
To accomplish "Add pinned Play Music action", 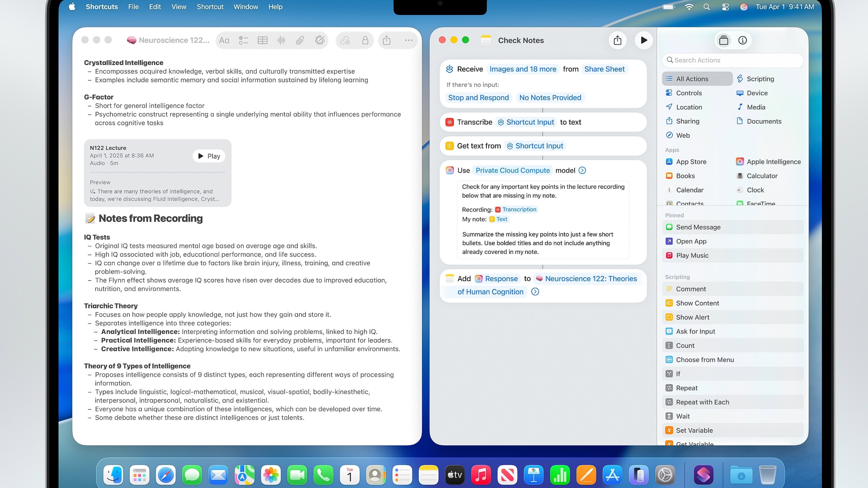I will point(733,256).
